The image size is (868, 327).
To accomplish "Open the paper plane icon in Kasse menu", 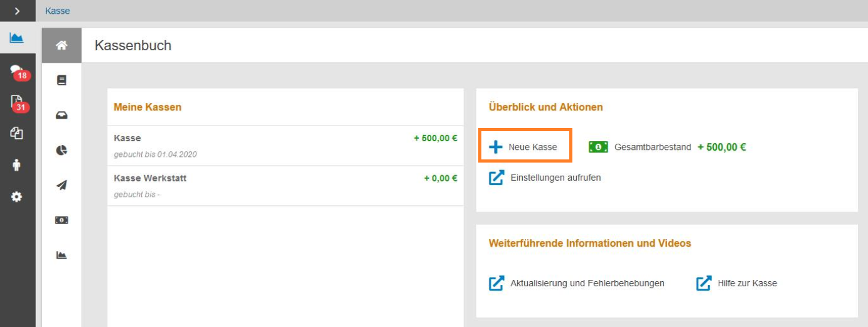I will [62, 185].
